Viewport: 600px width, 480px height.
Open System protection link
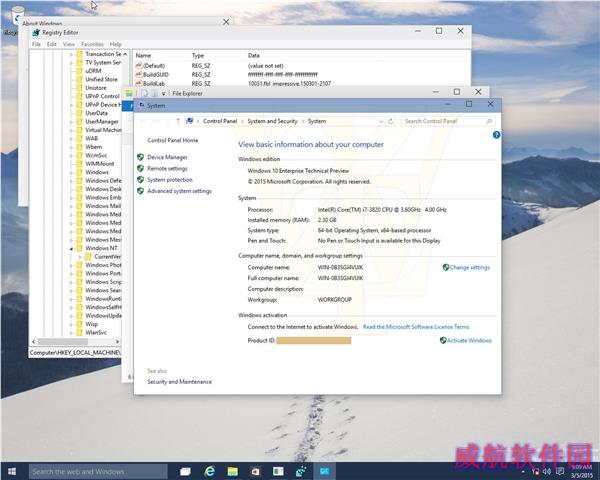170,180
